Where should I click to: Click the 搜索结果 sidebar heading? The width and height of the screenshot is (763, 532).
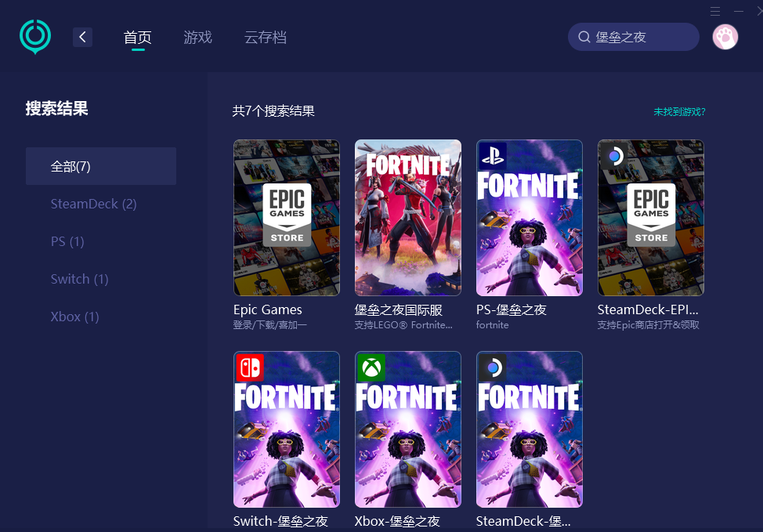(x=57, y=108)
